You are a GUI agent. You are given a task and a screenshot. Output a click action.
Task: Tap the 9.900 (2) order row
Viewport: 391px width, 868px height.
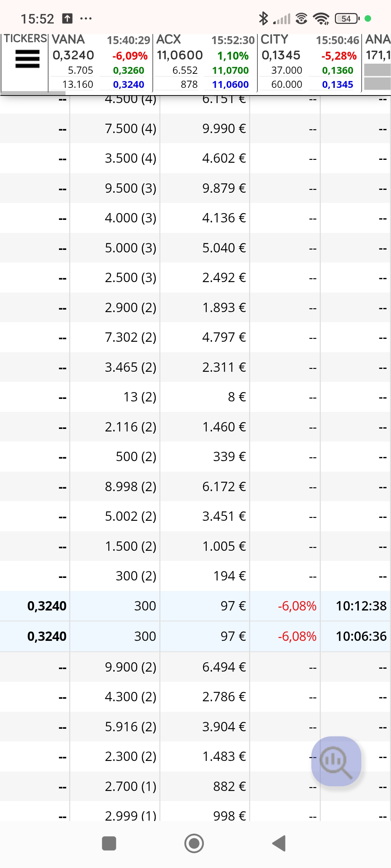(x=195, y=667)
